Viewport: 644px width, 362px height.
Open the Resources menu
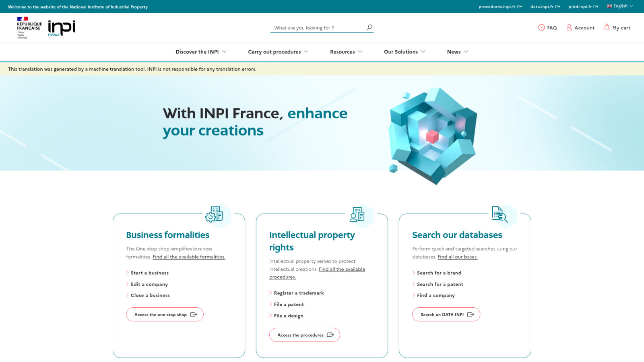(x=346, y=52)
